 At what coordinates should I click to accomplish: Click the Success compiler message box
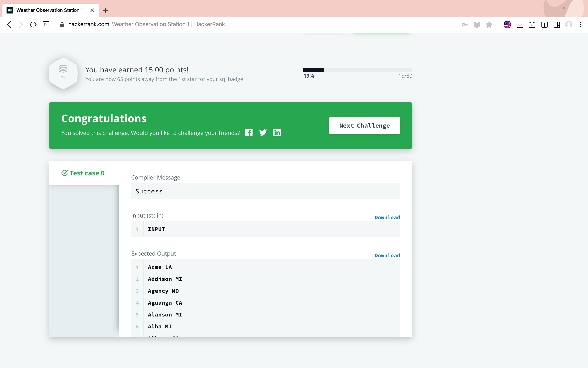point(265,191)
